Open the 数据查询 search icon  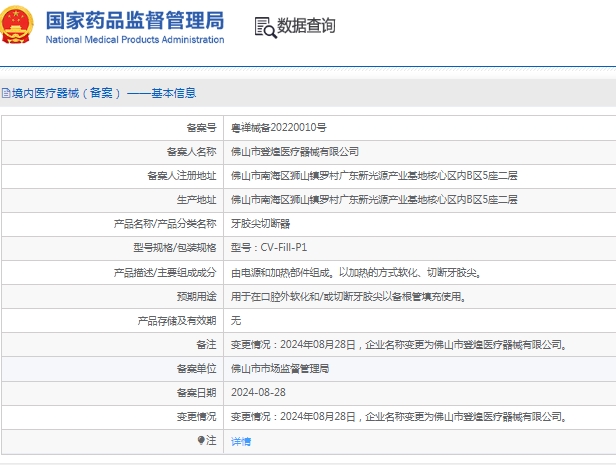tap(266, 27)
